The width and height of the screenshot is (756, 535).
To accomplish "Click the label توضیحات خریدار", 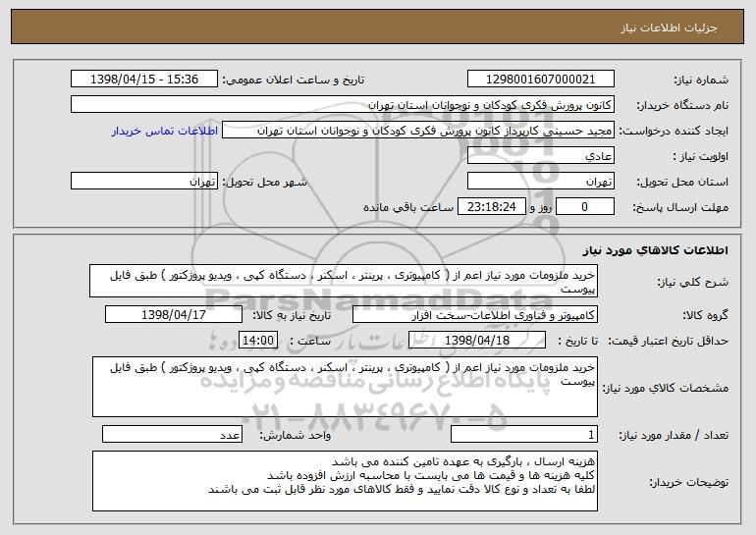I will click(689, 482).
